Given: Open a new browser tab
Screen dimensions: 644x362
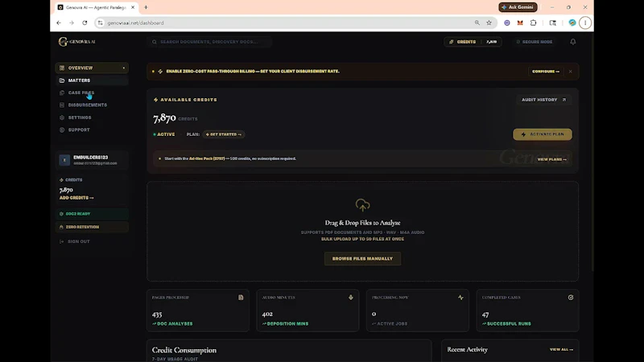Looking at the screenshot, I should (x=146, y=7).
